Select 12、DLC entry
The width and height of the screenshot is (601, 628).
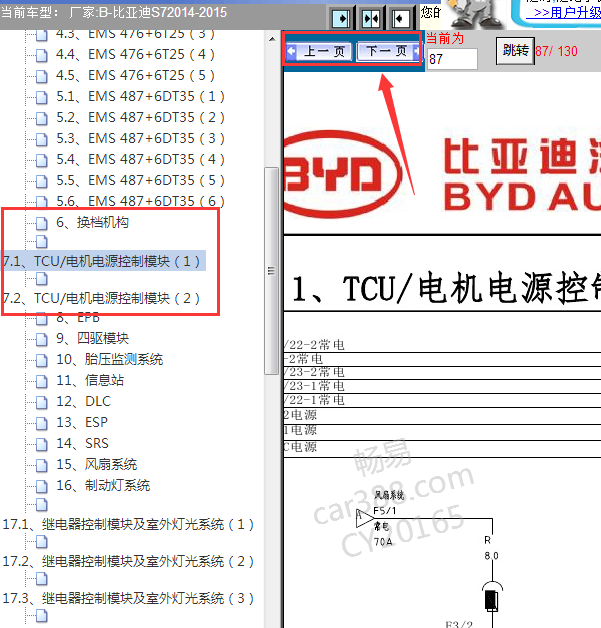point(83,401)
